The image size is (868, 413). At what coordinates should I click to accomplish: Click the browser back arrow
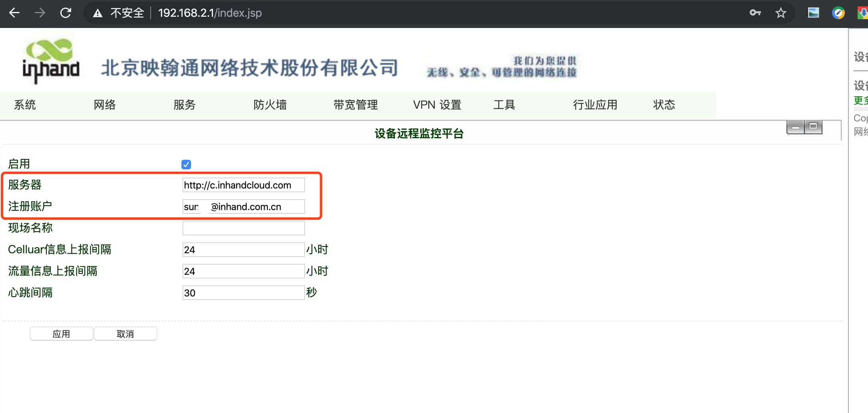14,13
